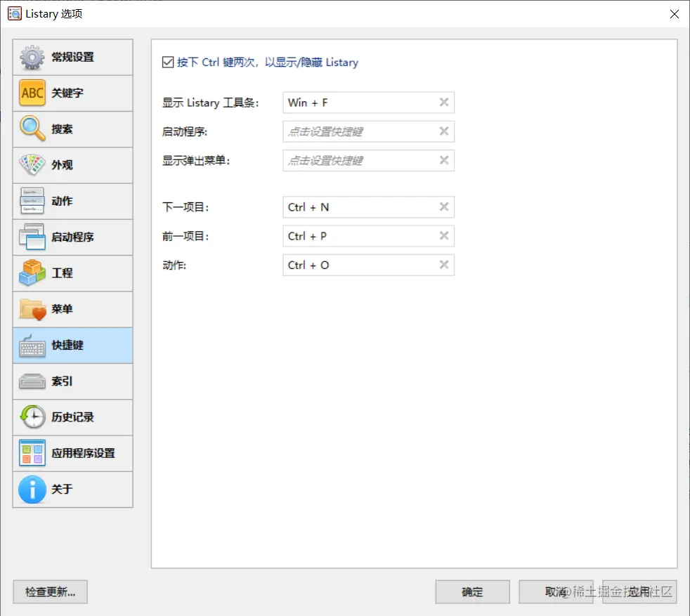Switch to 关键字 tab label
Screen dimensions: 690x616
(x=67, y=93)
